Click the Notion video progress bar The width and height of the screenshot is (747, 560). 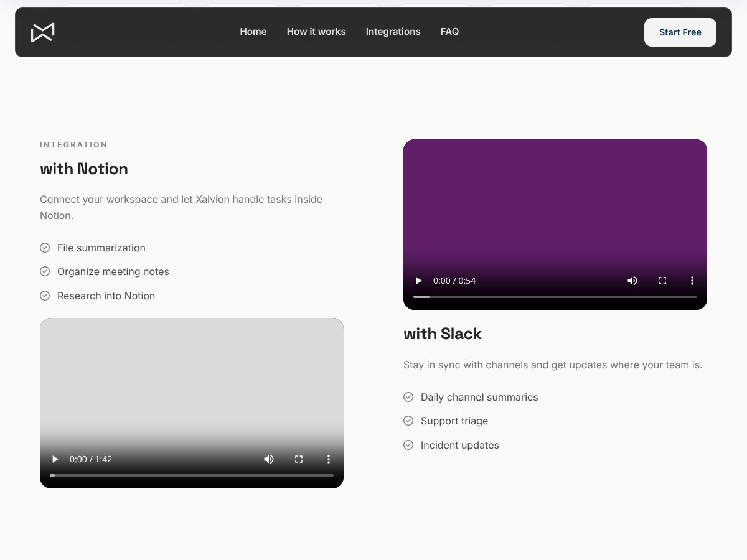tap(192, 475)
